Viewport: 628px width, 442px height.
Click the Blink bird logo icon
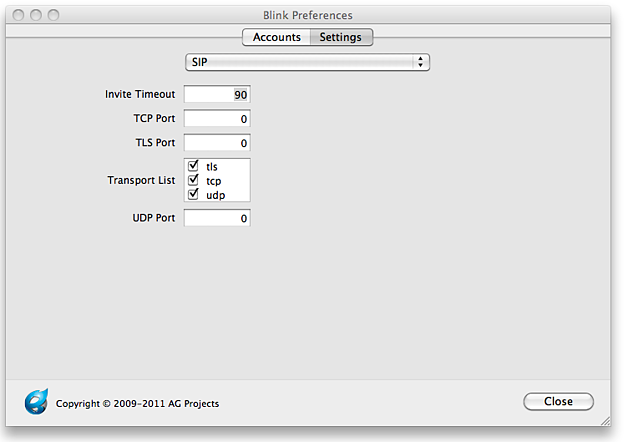tap(36, 401)
